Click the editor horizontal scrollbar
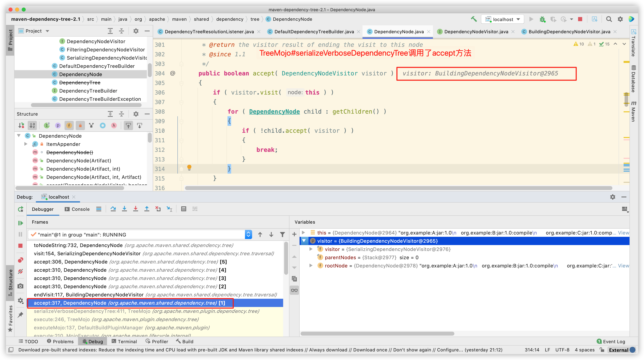 [399, 188]
